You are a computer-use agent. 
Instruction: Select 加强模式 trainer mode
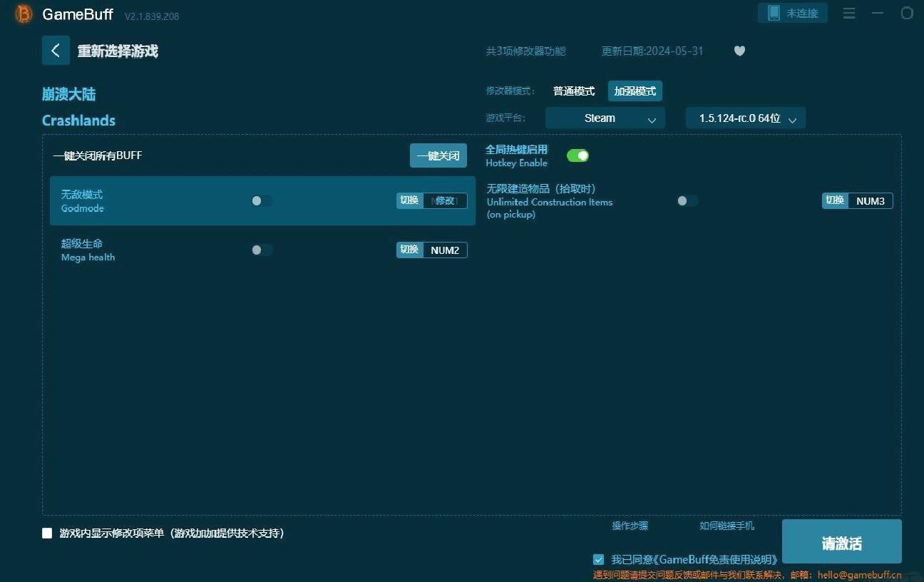point(635,91)
